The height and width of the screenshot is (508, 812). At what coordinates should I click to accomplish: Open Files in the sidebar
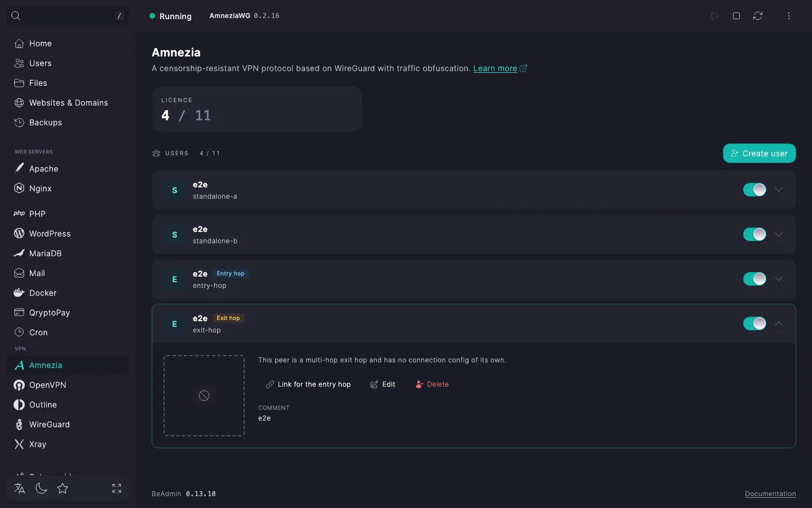coord(68,83)
